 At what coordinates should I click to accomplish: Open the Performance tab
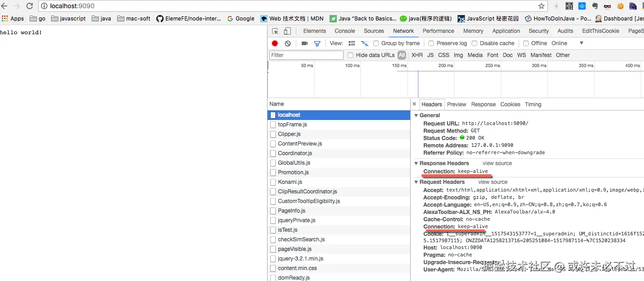pyautogui.click(x=438, y=31)
